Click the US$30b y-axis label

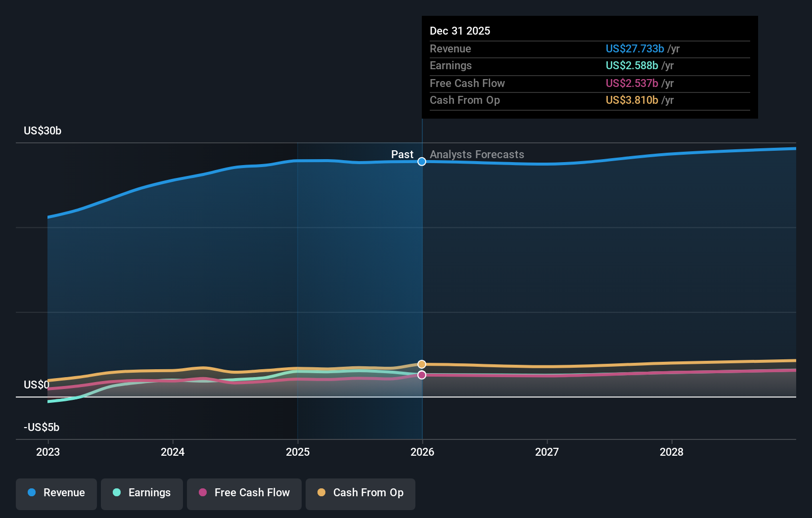[43, 131]
